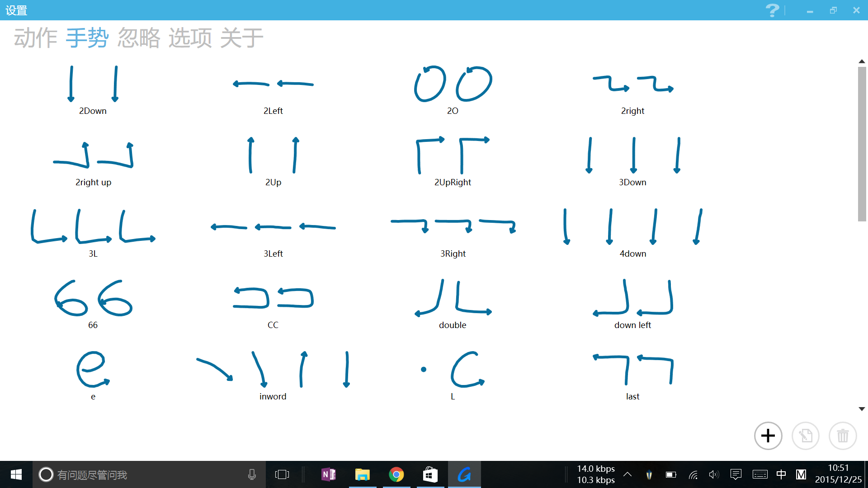Open the Windows Start menu
This screenshot has width=868, height=488.
(x=15, y=474)
